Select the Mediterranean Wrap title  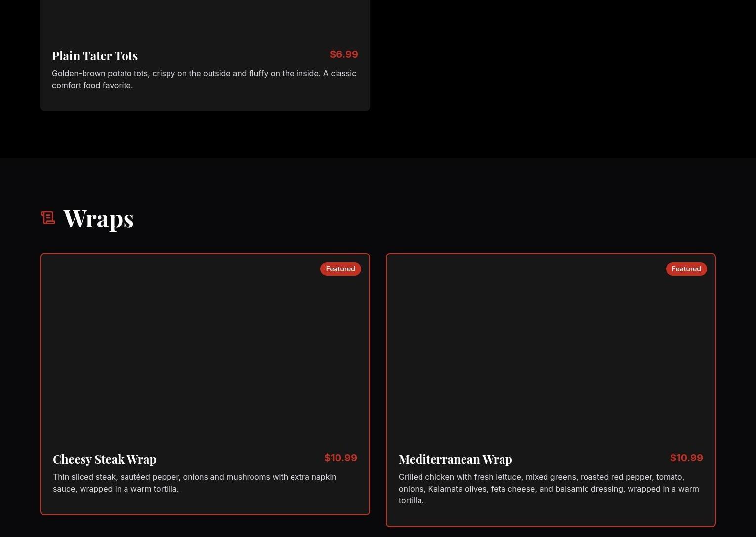[x=456, y=459]
